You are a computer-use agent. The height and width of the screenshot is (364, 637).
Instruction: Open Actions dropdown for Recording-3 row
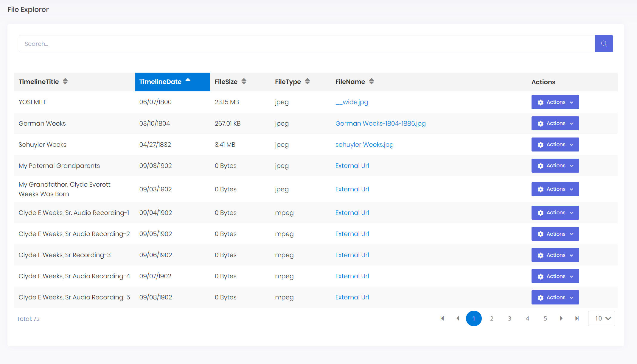(x=555, y=255)
